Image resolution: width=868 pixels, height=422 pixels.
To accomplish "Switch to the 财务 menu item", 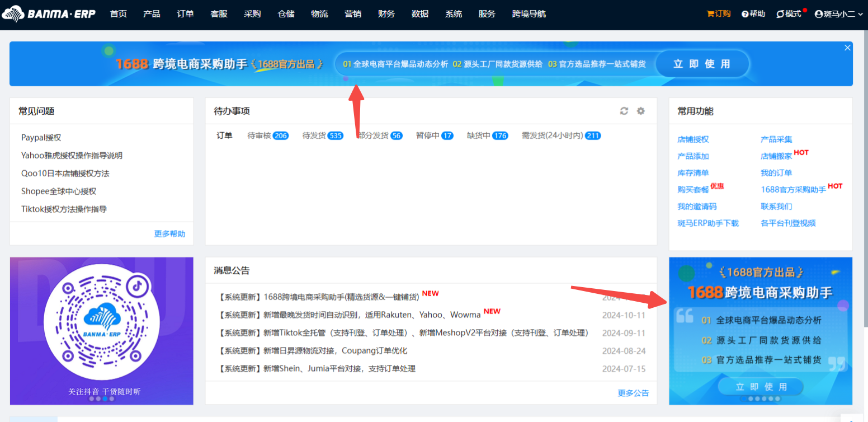I will click(x=386, y=13).
